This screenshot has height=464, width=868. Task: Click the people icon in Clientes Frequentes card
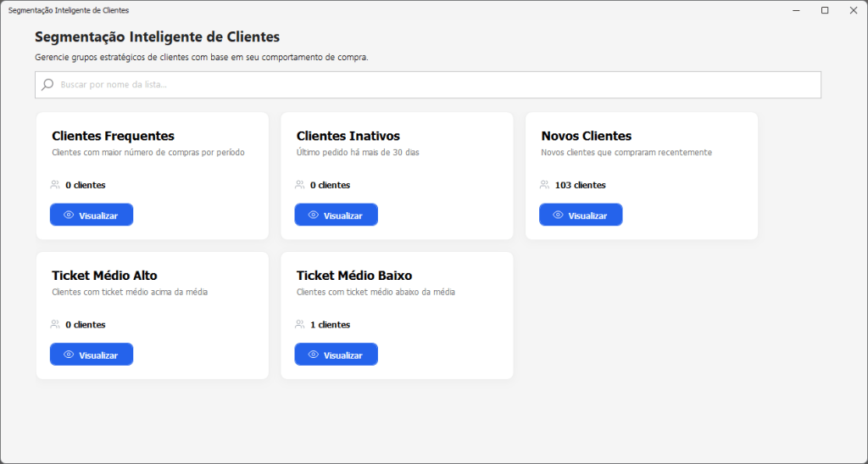click(x=55, y=185)
